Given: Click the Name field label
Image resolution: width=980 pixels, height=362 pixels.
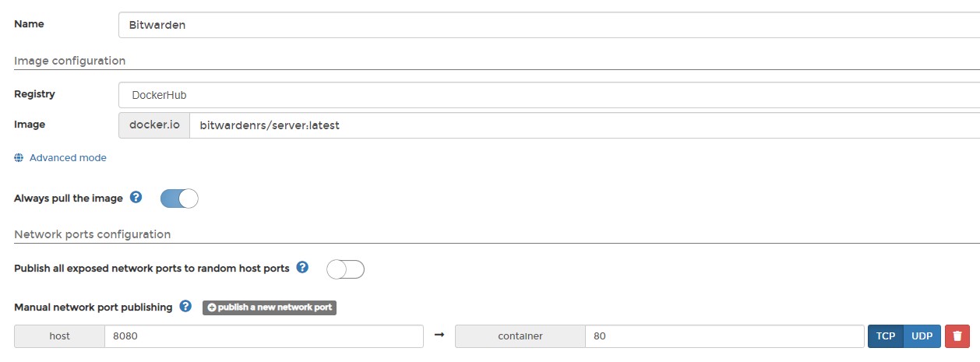Looking at the screenshot, I should tap(29, 24).
